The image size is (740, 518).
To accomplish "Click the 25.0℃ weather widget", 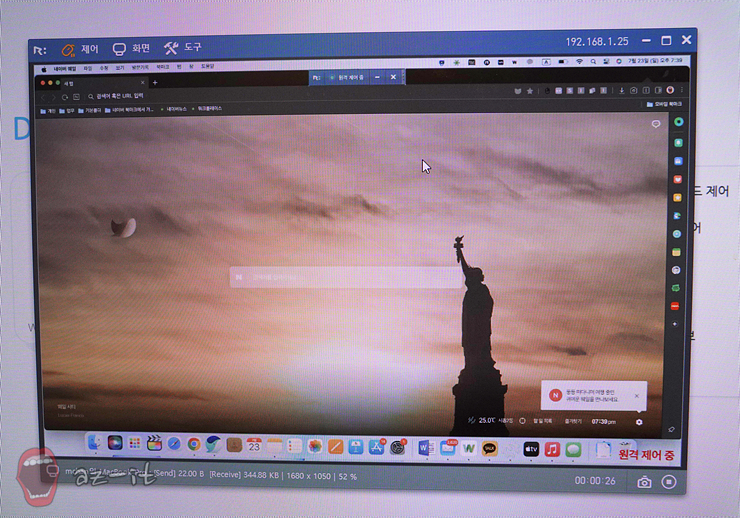I will pos(489,420).
